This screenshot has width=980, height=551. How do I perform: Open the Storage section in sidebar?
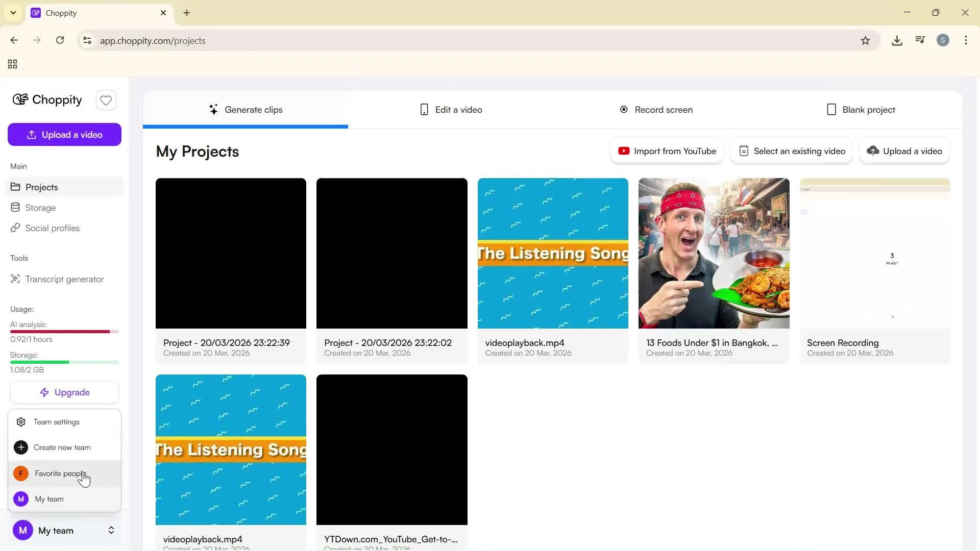[x=40, y=208]
